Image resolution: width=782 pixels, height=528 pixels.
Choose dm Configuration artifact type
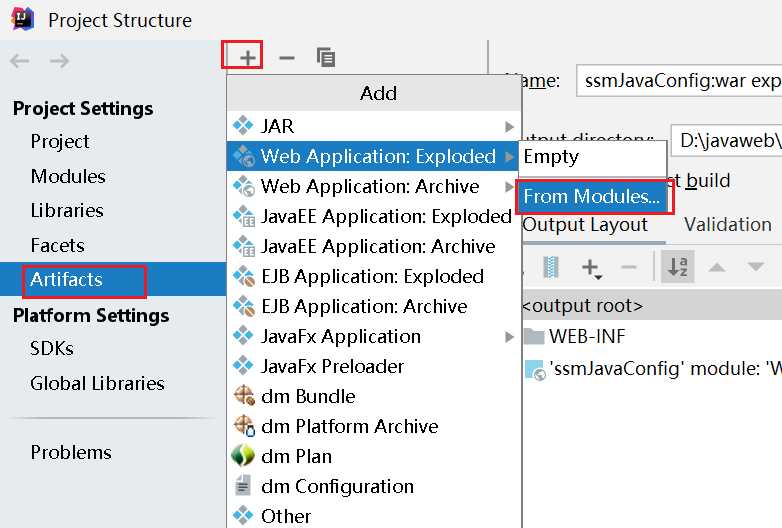point(374,486)
